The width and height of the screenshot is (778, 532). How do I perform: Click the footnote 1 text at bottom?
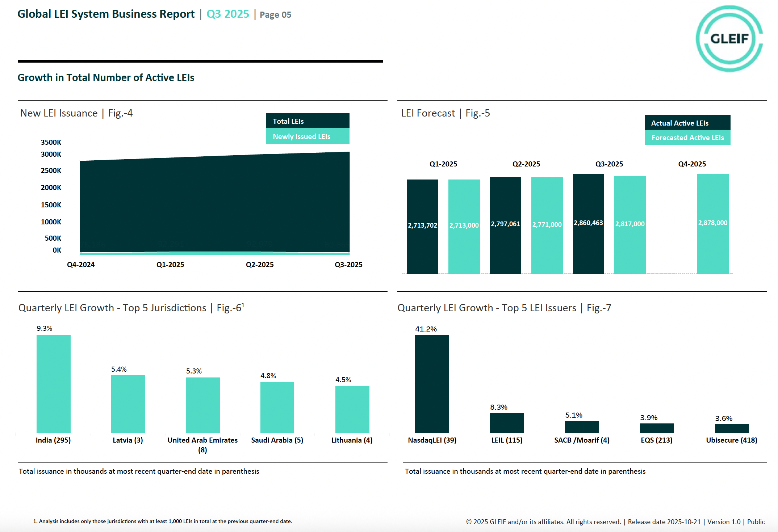pos(163,521)
